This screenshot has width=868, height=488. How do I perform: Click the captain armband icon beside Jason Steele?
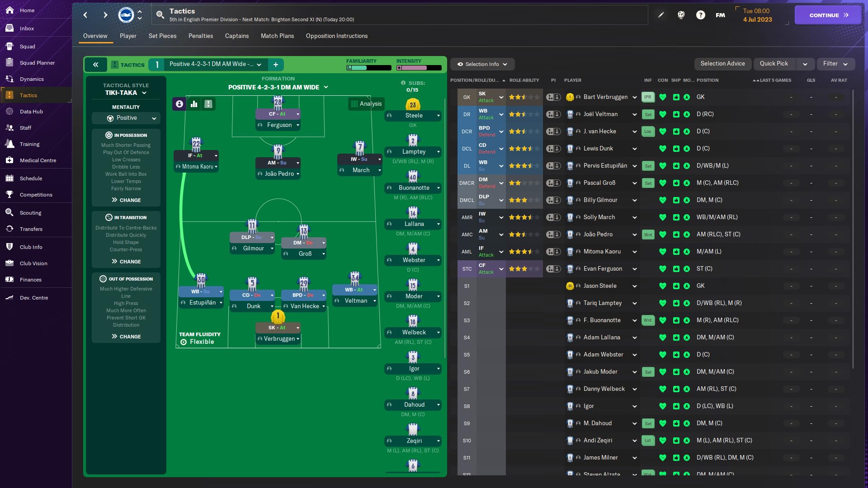point(569,286)
